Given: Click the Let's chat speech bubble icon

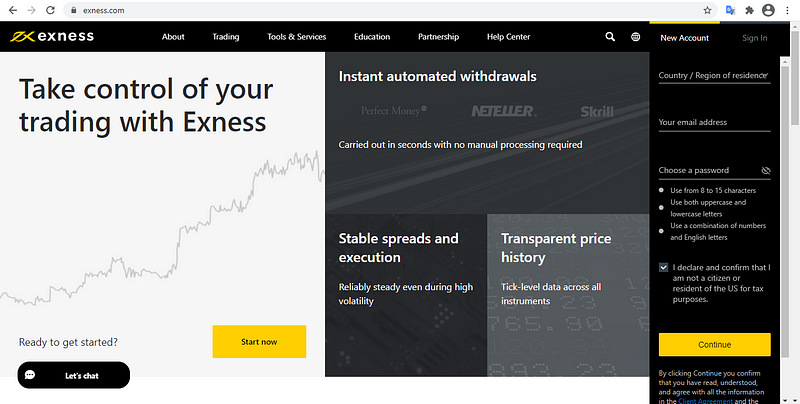Looking at the screenshot, I should [x=30, y=375].
